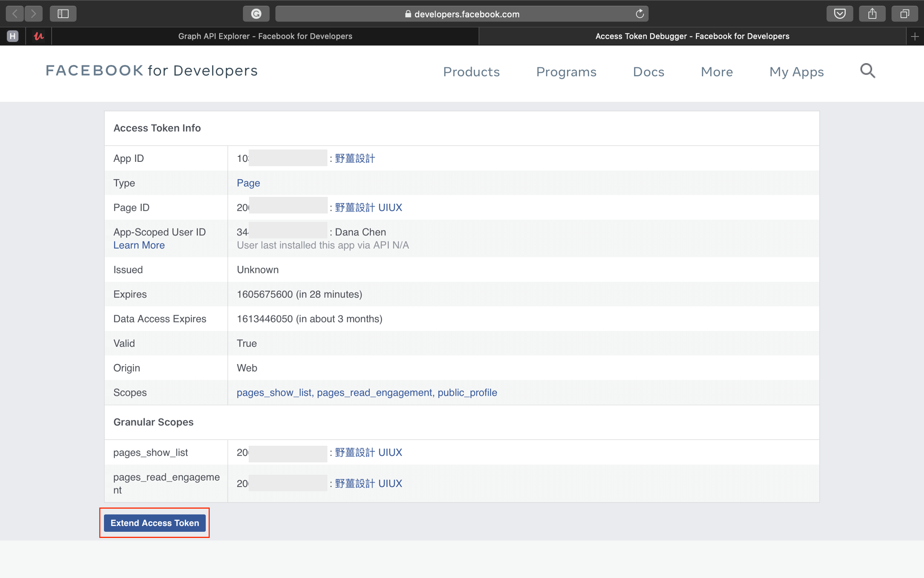This screenshot has width=924, height=578.
Task: Toggle the Safari sidebar button
Action: (x=63, y=14)
